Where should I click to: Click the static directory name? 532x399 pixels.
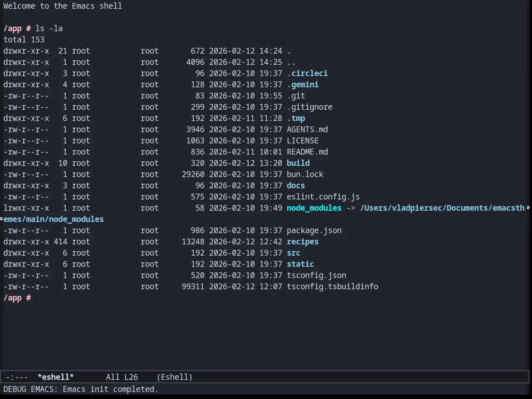point(300,264)
